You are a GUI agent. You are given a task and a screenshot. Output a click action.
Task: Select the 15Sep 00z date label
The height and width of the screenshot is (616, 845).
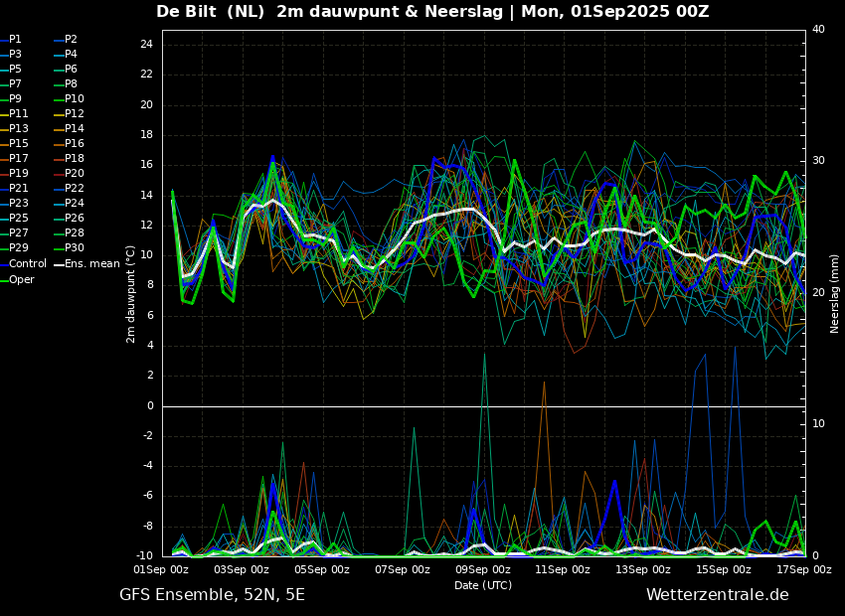724,569
